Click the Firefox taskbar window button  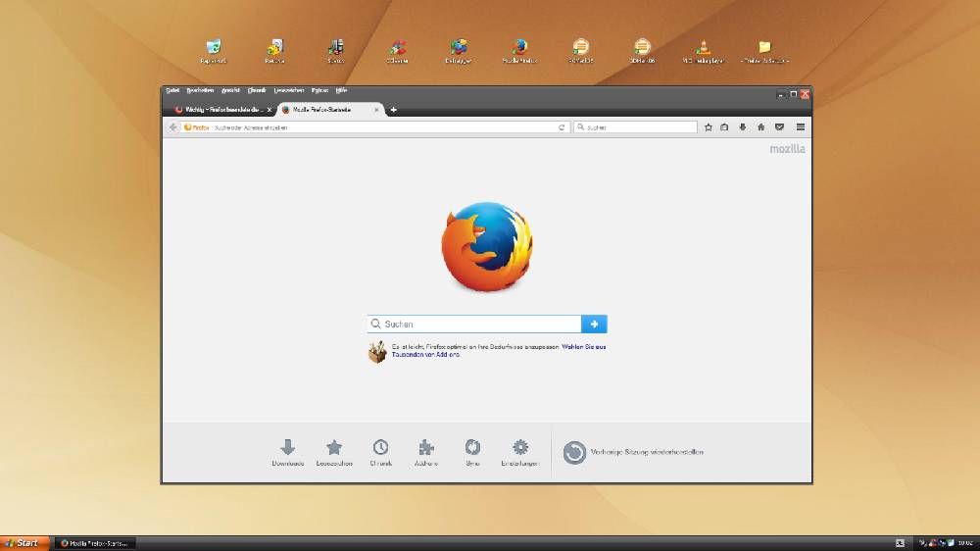[95, 543]
